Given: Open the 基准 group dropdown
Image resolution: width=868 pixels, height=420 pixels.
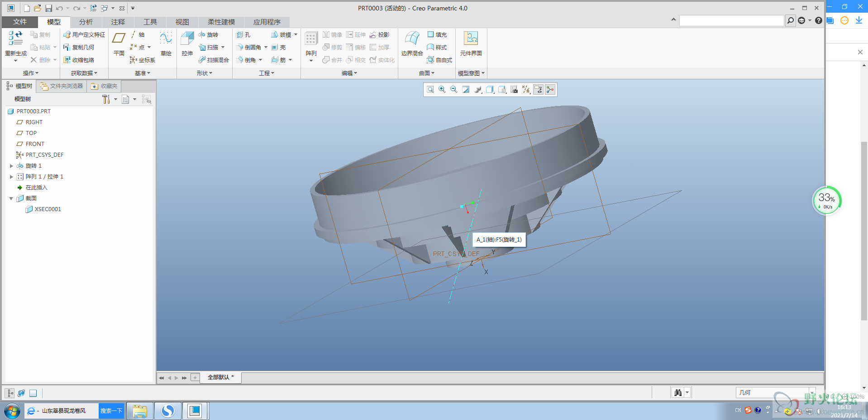Looking at the screenshot, I should [143, 73].
